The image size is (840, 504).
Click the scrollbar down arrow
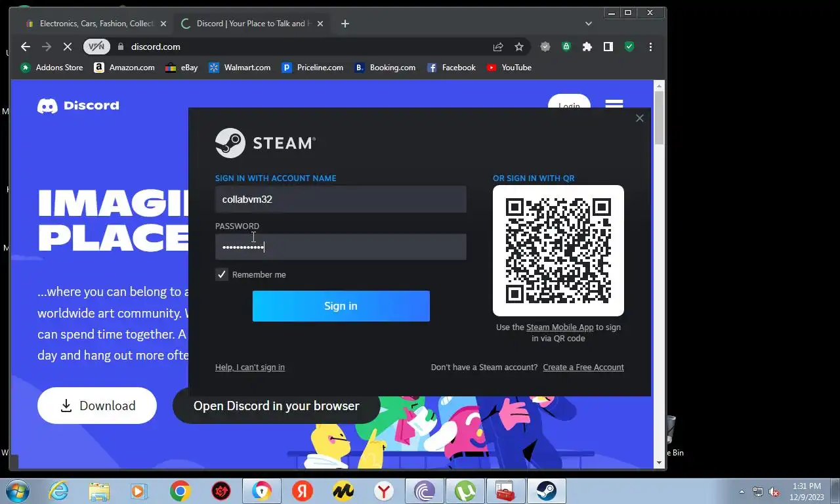point(660,463)
